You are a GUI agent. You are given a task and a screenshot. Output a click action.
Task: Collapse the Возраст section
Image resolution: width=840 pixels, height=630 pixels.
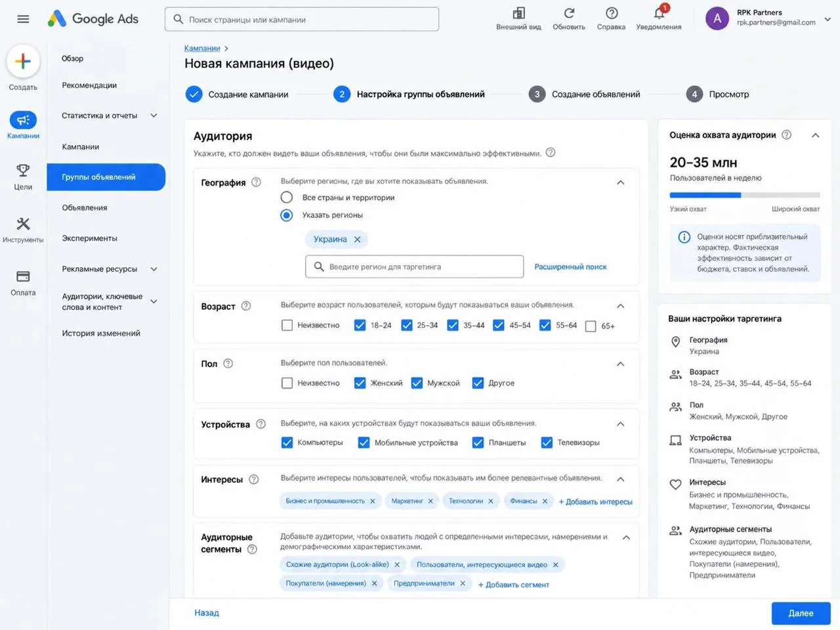(x=620, y=306)
